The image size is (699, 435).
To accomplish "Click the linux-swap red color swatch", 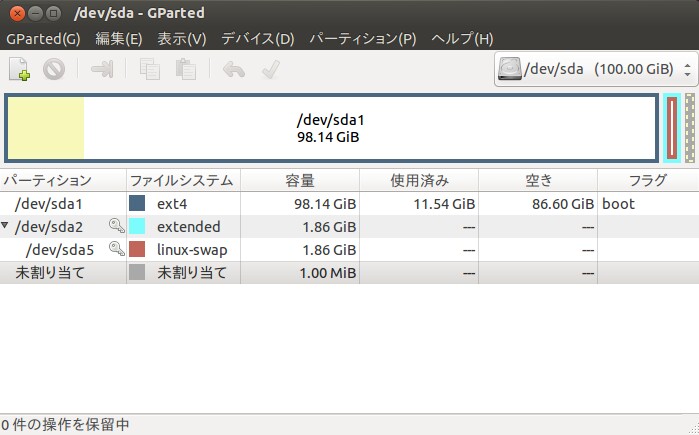I will (138, 249).
